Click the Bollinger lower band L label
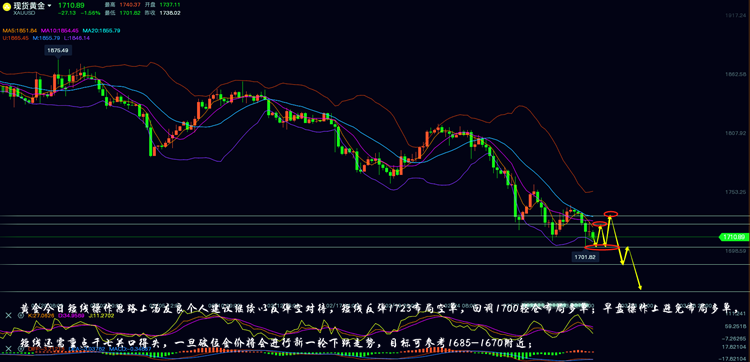Screen dimensions: 750x362 pyautogui.click(x=77, y=38)
